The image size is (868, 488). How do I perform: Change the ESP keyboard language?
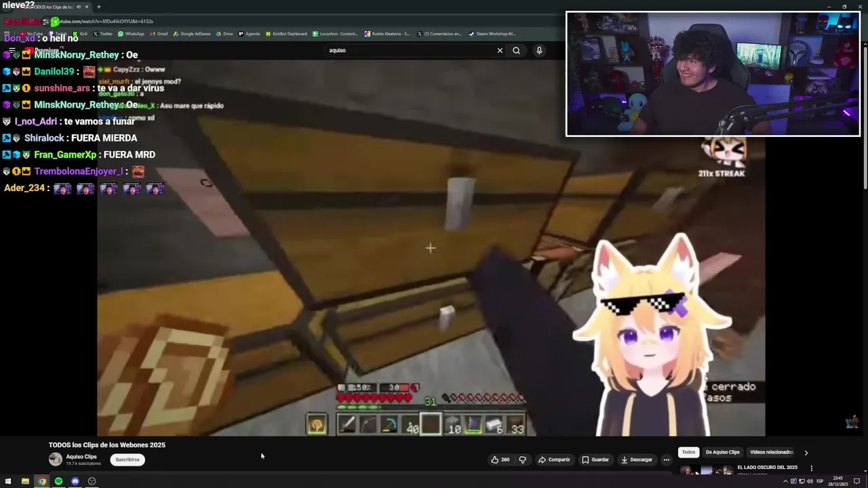pyautogui.click(x=820, y=481)
